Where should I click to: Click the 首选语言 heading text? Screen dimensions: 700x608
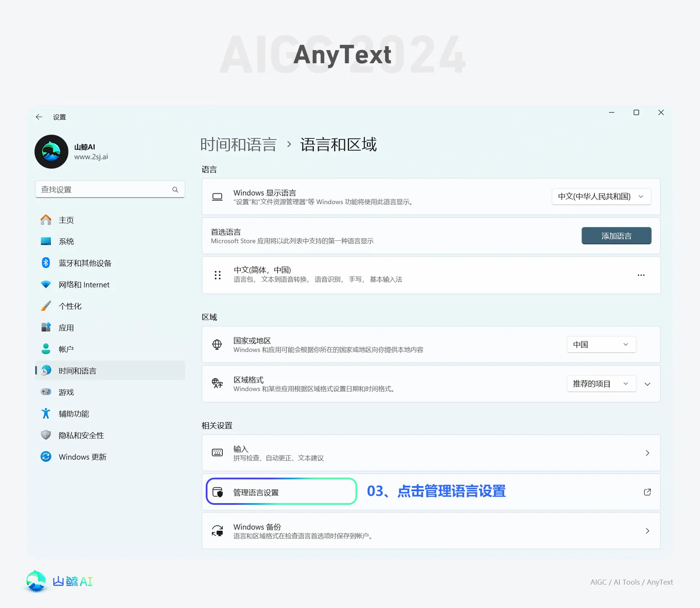tap(226, 232)
